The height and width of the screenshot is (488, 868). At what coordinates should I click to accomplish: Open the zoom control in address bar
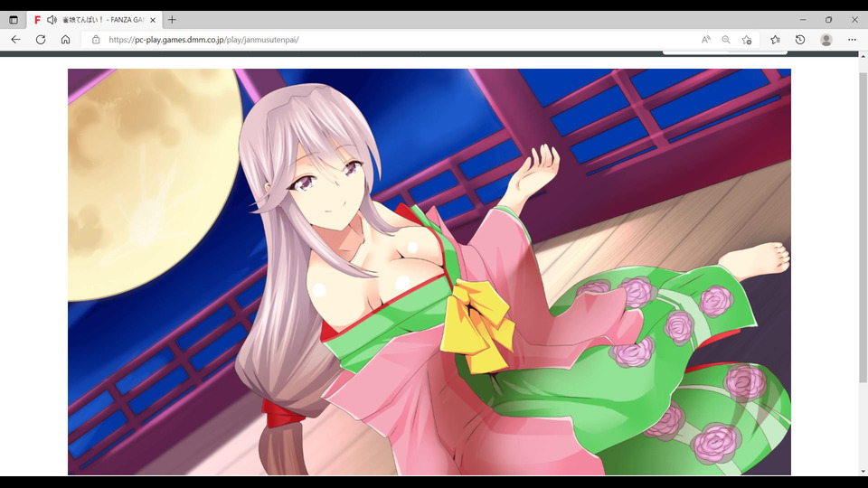(x=726, y=40)
